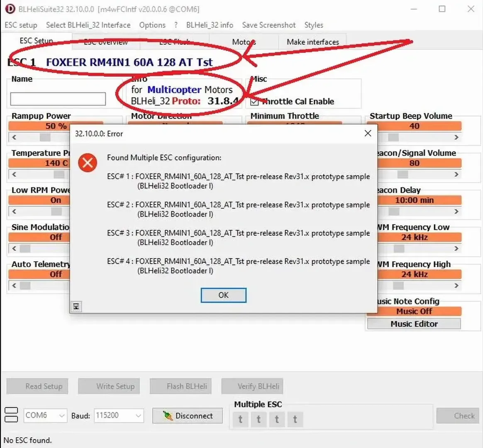The image size is (483, 448).
Task: Click the Read Setup button
Action: 37,386
